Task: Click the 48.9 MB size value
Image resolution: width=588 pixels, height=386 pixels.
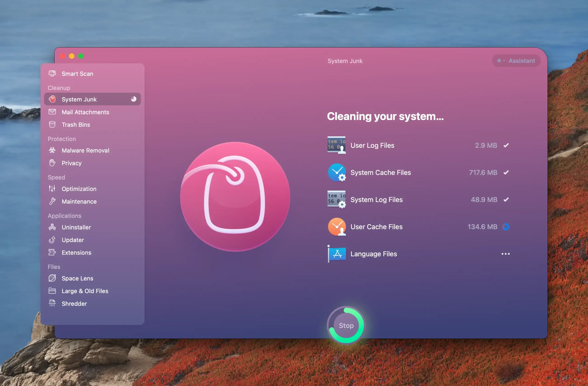Action: click(484, 199)
